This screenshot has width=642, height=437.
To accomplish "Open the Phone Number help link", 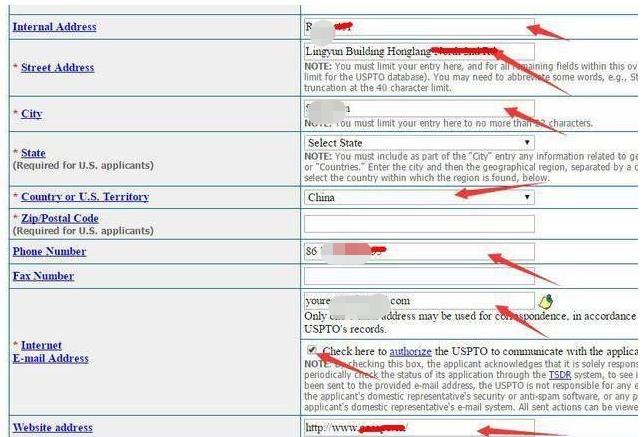I will pos(49,251).
